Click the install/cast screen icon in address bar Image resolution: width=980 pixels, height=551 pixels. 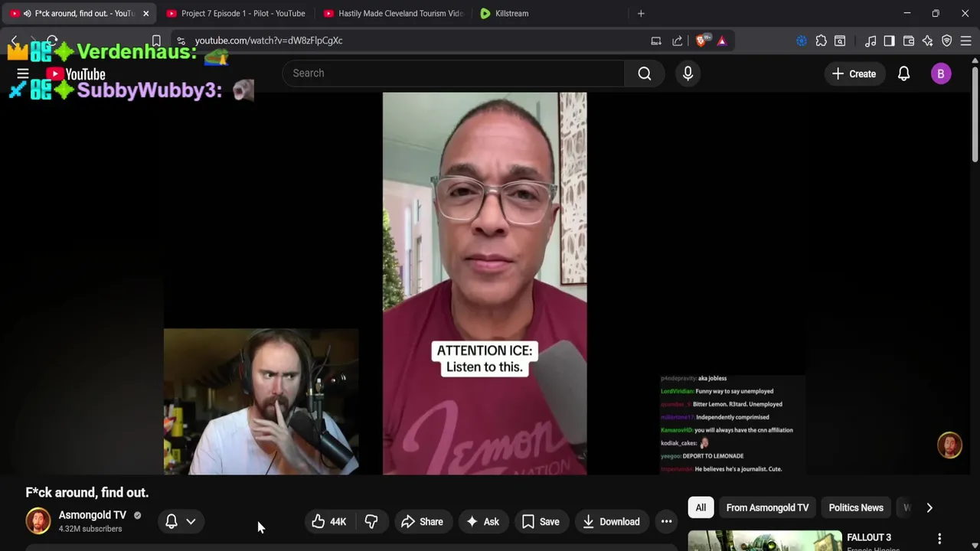pyautogui.click(x=656, y=41)
